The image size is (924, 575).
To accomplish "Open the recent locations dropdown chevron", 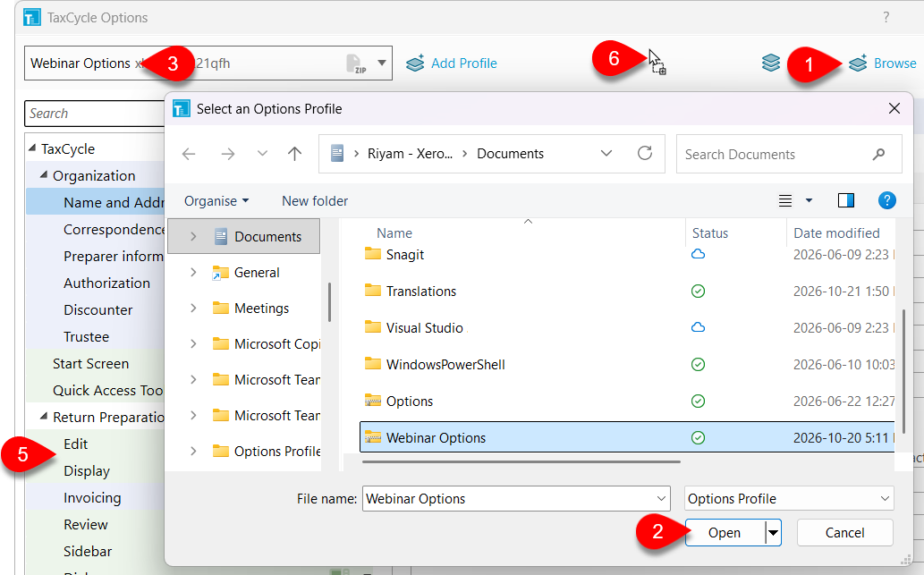I will coord(262,154).
